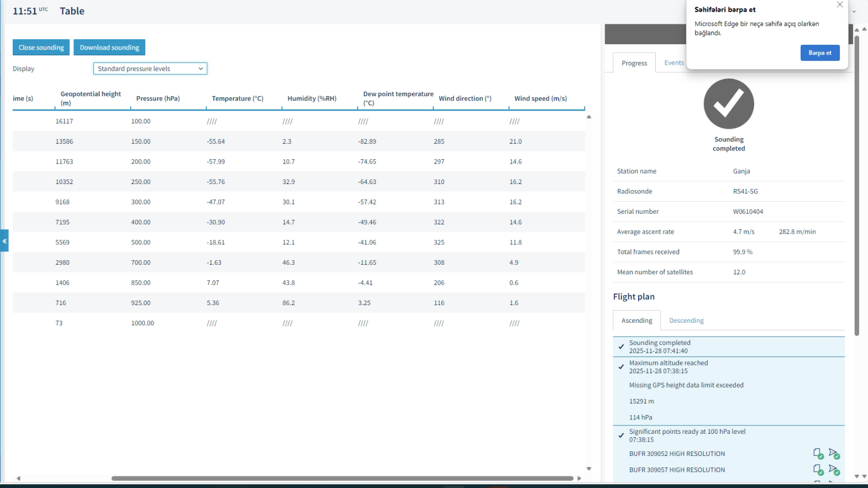868x488 pixels.
Task: Select dew point value -57.42
Action: pos(367,202)
